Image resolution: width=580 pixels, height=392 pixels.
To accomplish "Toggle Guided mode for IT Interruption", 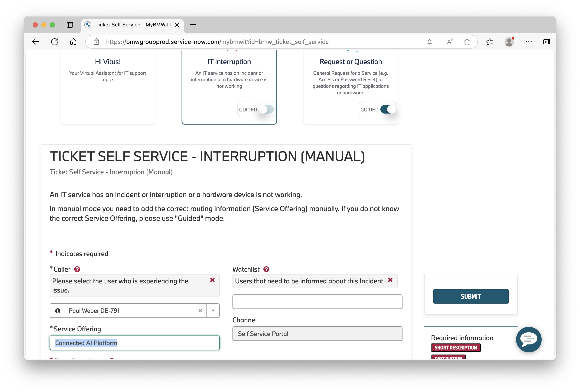I will tap(266, 109).
